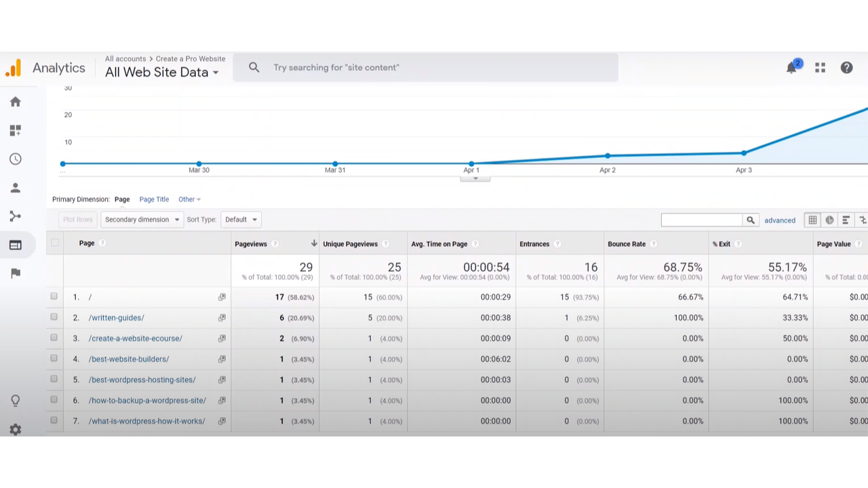
Task: Open Admin settings via the gear icon
Action: coord(15,429)
